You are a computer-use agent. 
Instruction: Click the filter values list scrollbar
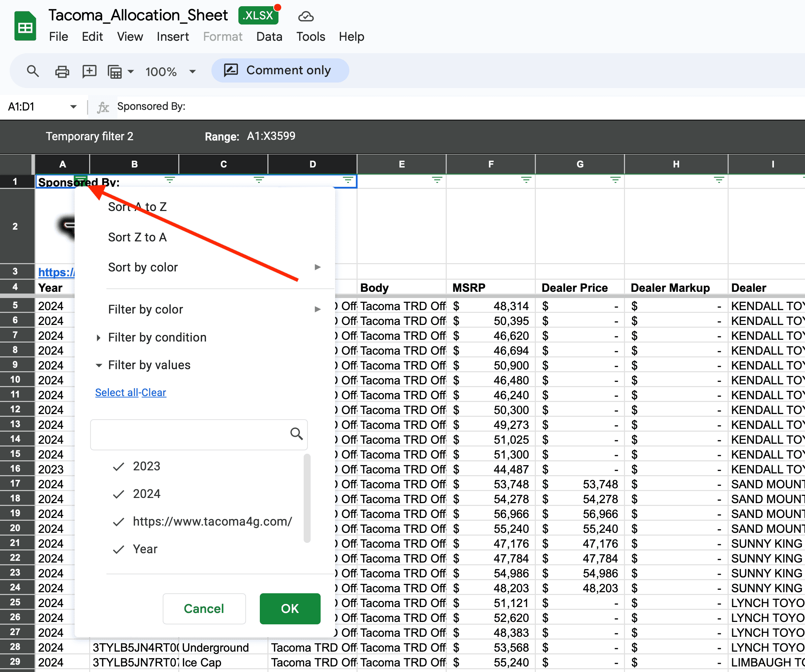coord(307,498)
